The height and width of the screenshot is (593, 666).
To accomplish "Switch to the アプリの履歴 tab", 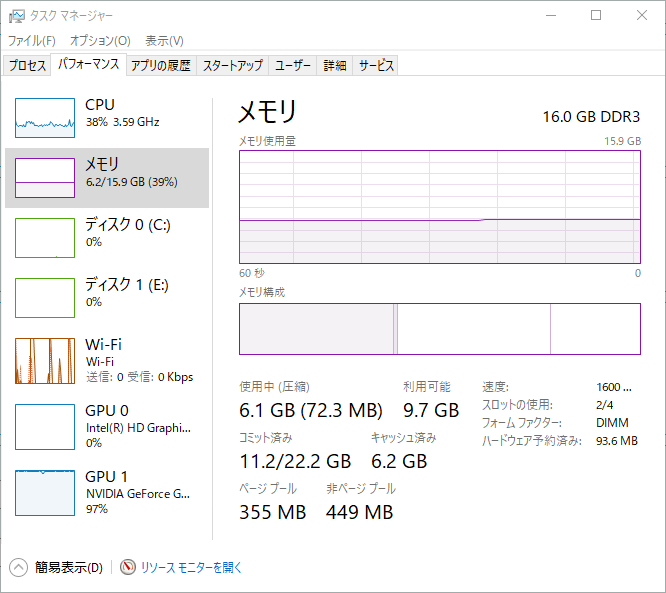I will coord(160,66).
